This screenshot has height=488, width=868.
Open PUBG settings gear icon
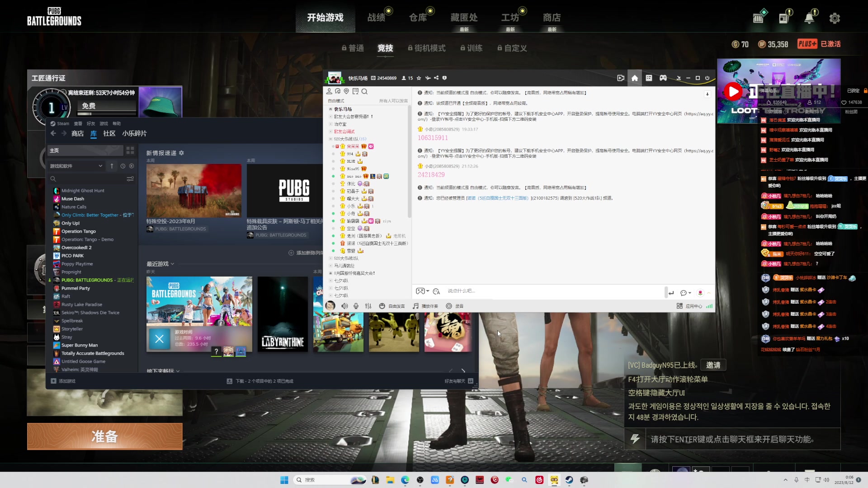point(835,18)
